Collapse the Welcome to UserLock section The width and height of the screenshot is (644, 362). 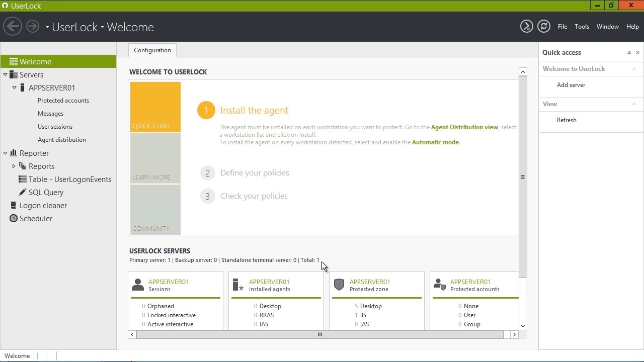click(634, 69)
